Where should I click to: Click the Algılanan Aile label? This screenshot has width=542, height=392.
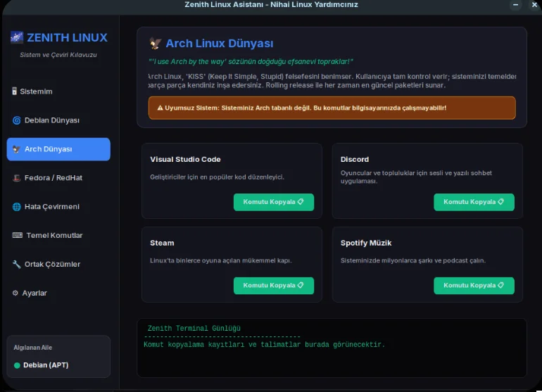pos(33,348)
